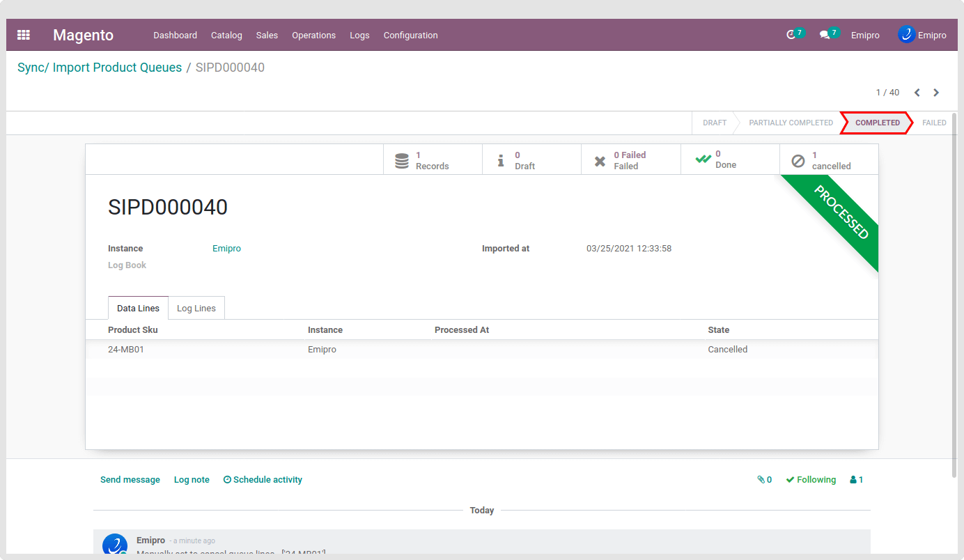964x560 pixels.
Task: Select the Failed status stage
Action: pos(934,123)
